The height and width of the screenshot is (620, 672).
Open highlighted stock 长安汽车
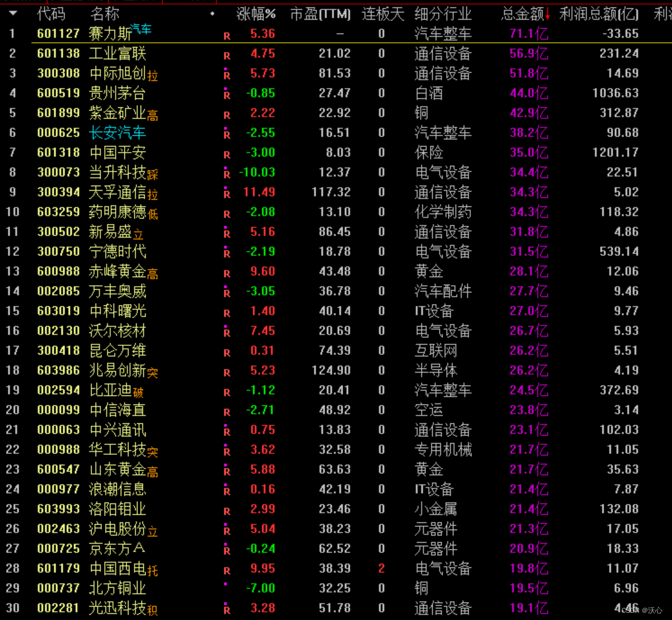pyautogui.click(x=118, y=133)
